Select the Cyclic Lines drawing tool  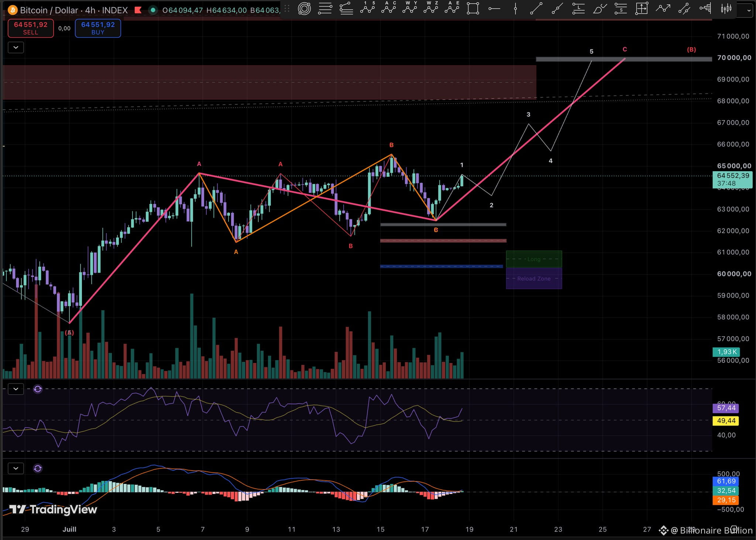(x=304, y=8)
